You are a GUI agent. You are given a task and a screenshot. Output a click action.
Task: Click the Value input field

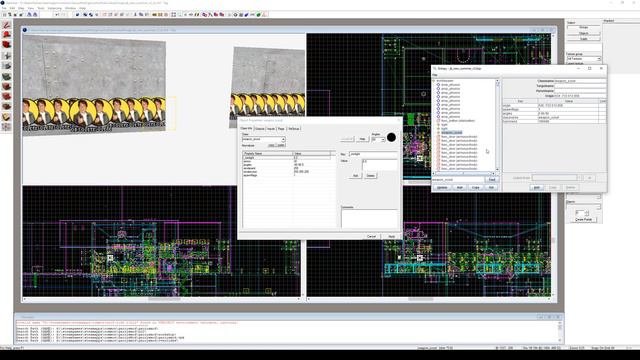(x=380, y=165)
